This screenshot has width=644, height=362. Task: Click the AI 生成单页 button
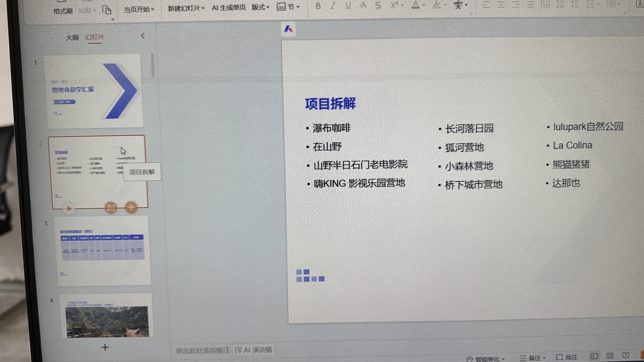(229, 8)
